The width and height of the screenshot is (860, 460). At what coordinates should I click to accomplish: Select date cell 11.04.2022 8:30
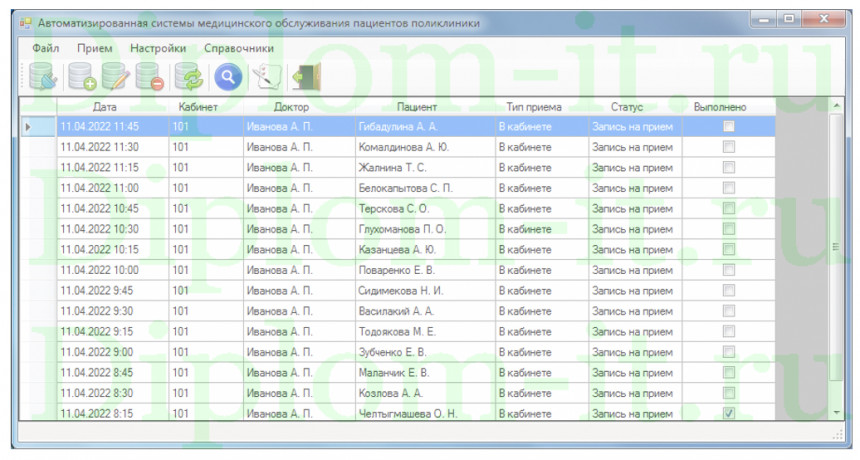pyautogui.click(x=112, y=393)
